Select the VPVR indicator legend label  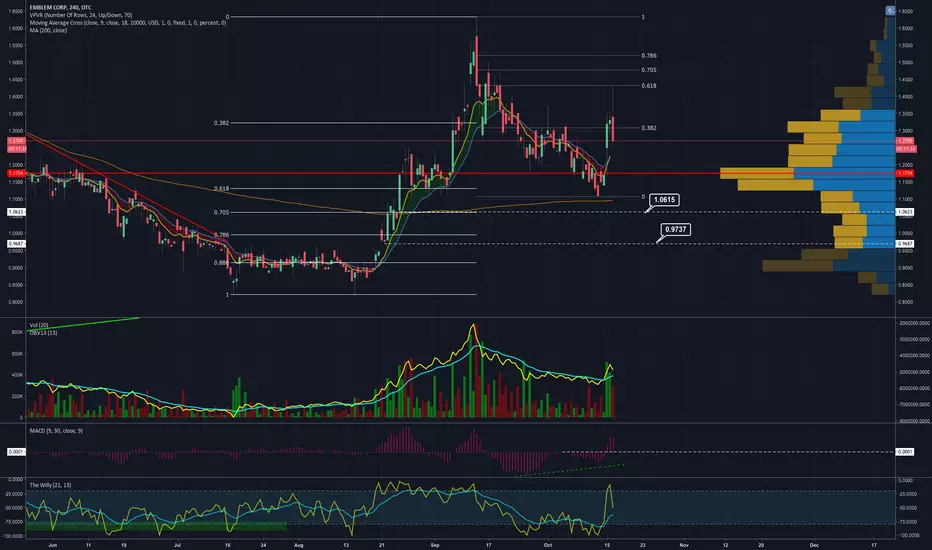click(x=81, y=15)
